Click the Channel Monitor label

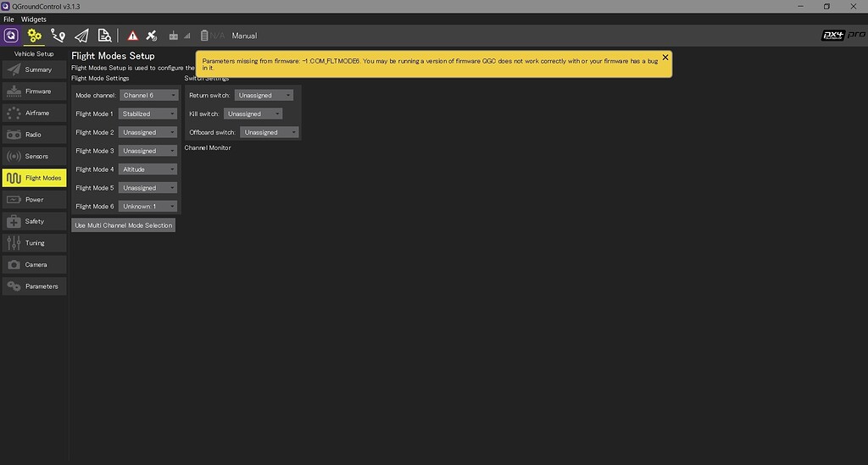coord(208,147)
